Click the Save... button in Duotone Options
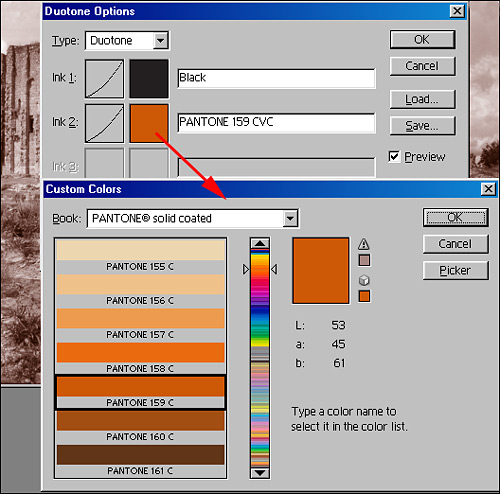The image size is (500, 494). coord(422,126)
